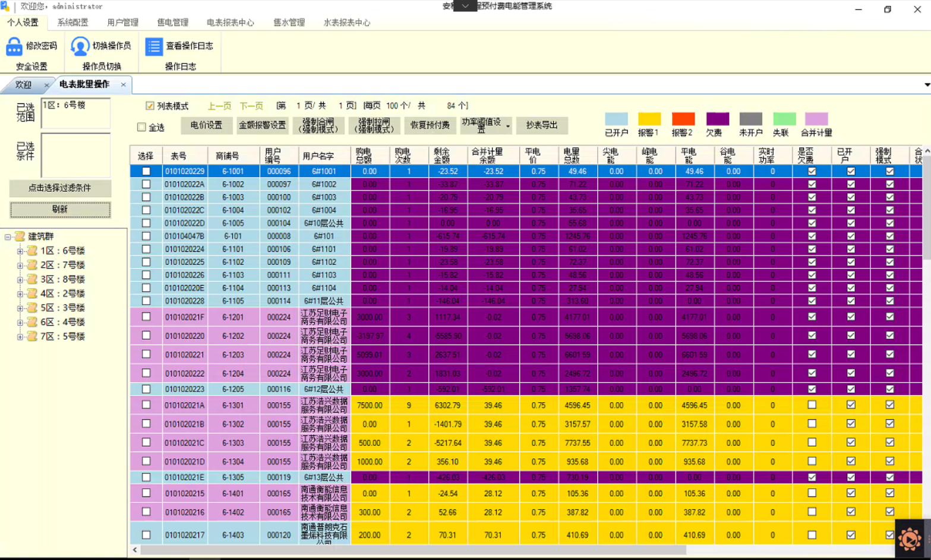Image resolution: width=931 pixels, height=560 pixels.
Task: Toggle 已开户 checkbox in row 0101020215
Action: point(851,493)
